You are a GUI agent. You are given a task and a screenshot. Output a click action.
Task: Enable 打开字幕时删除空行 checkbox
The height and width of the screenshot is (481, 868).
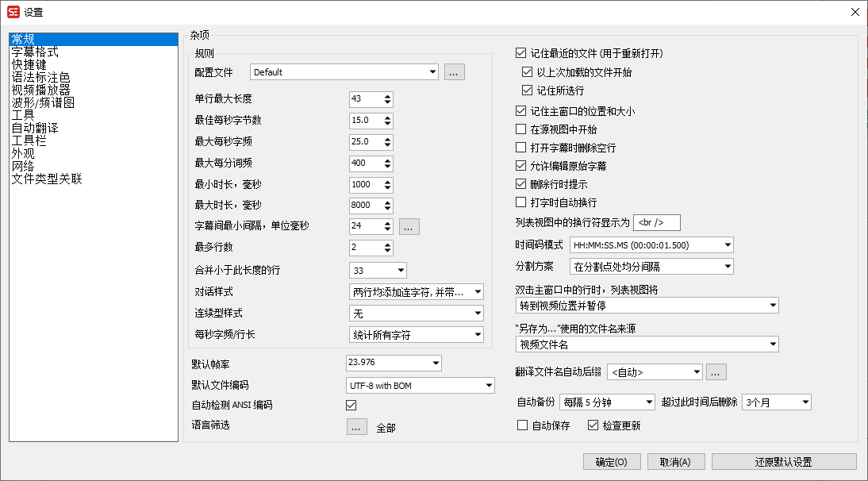point(520,148)
